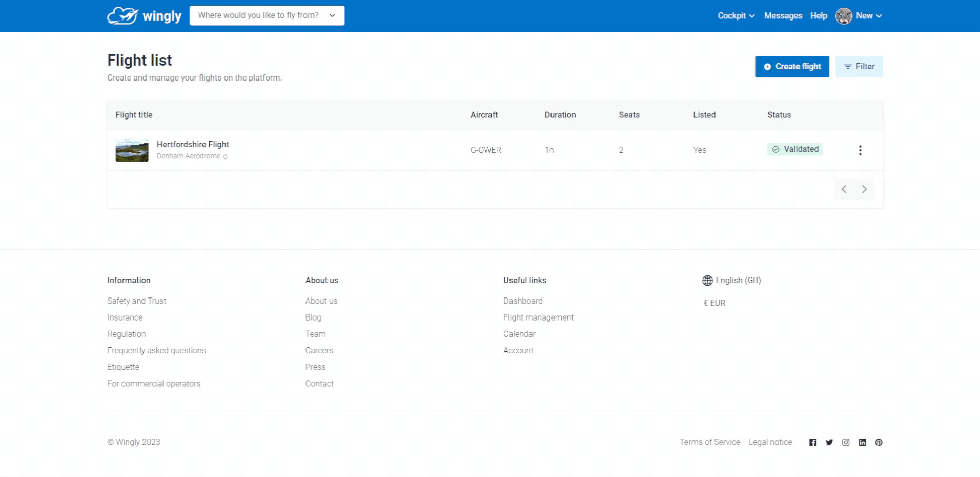This screenshot has height=477, width=980.
Task: Open the Blog footer link
Action: pyautogui.click(x=313, y=317)
